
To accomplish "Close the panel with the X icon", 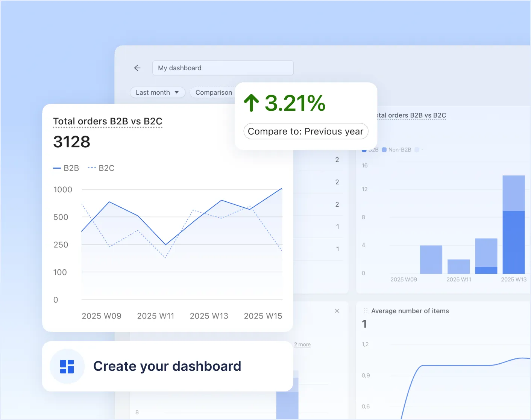I will pyautogui.click(x=337, y=311).
